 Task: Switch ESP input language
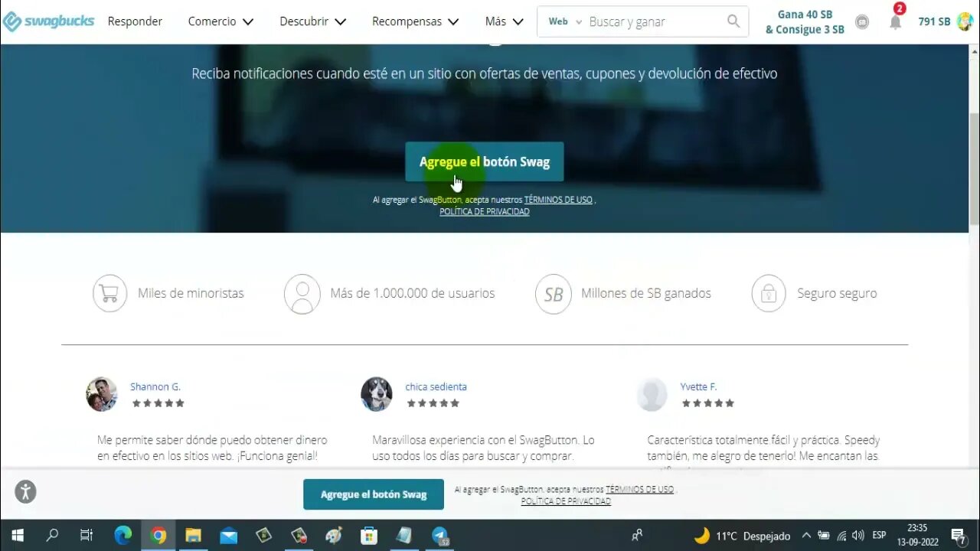point(880,536)
